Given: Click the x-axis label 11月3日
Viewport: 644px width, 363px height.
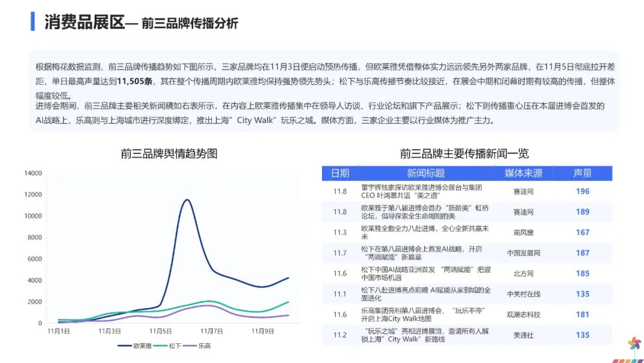Looking at the screenshot, I should tap(110, 331).
